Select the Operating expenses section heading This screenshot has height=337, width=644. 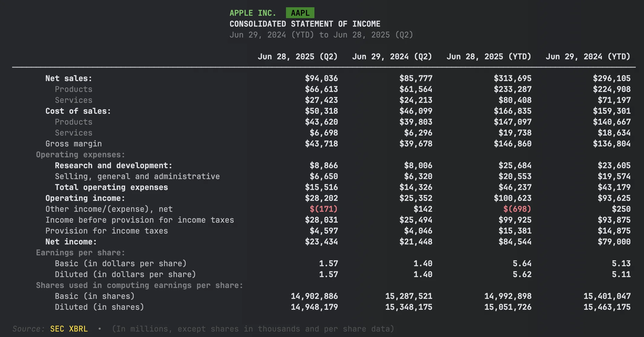pos(80,155)
